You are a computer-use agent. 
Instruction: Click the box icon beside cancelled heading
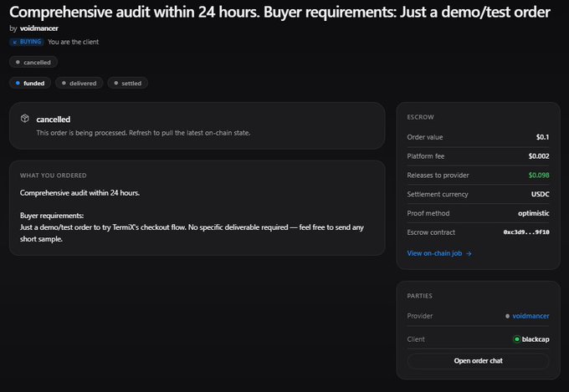click(24, 118)
